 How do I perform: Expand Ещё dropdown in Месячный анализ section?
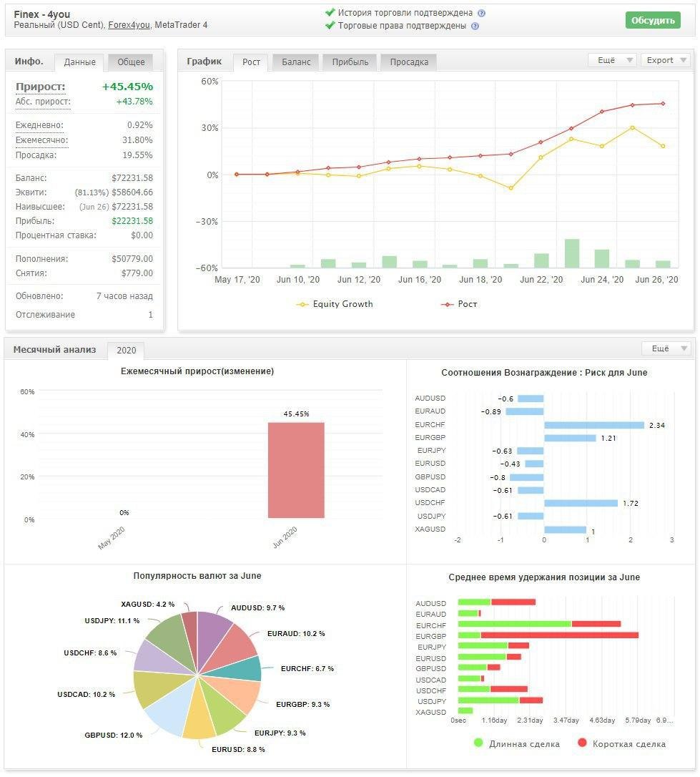point(666,348)
